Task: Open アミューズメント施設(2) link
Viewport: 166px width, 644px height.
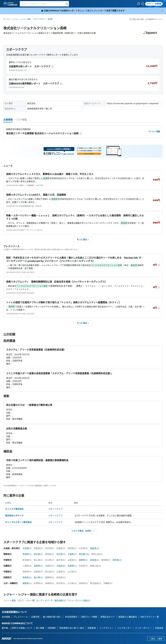Action: pos(79,600)
